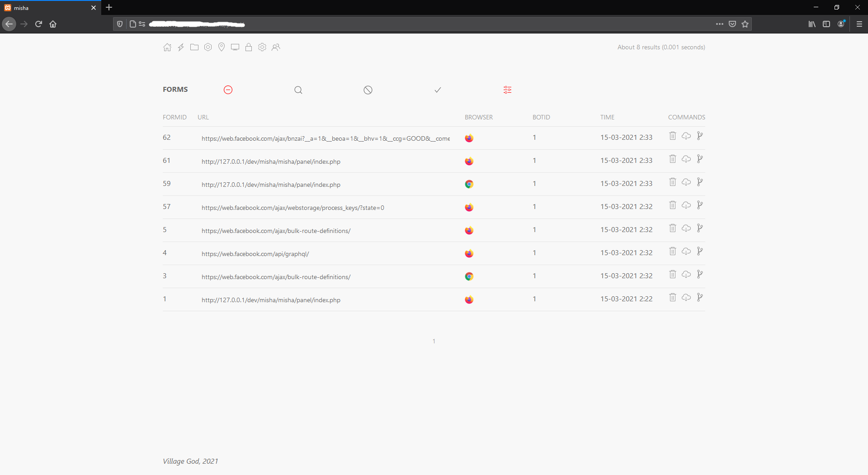Click the BOTID column header
The height and width of the screenshot is (475, 868).
[x=541, y=117]
